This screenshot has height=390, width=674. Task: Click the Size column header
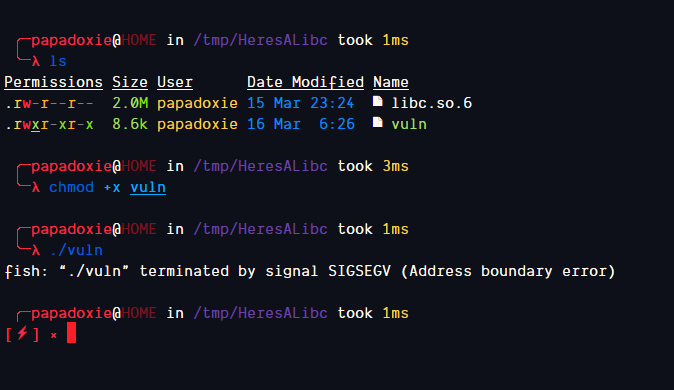130,82
